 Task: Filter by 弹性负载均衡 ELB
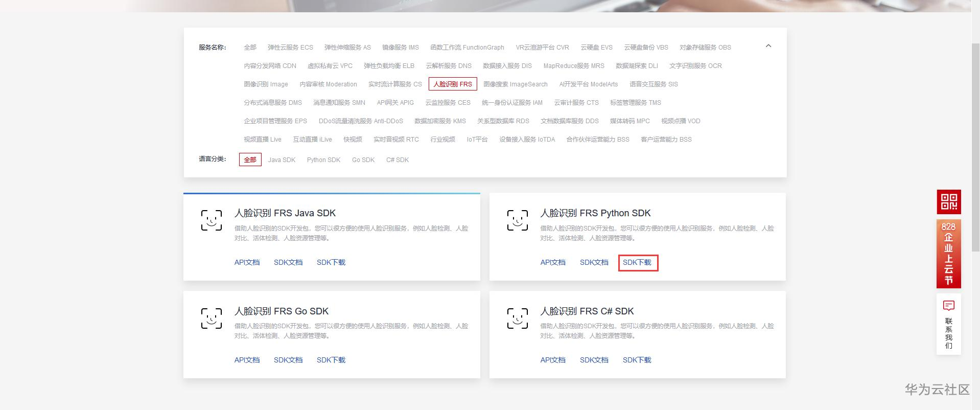389,66
